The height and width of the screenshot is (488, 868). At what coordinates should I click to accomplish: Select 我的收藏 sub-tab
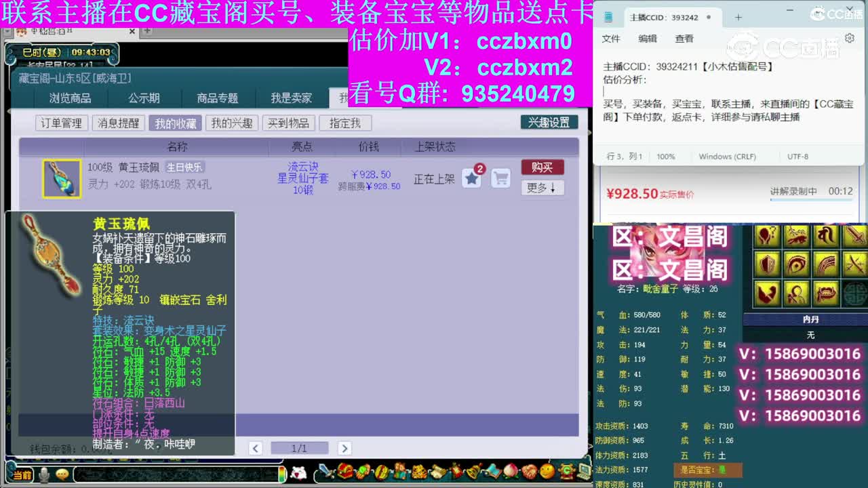[175, 123]
